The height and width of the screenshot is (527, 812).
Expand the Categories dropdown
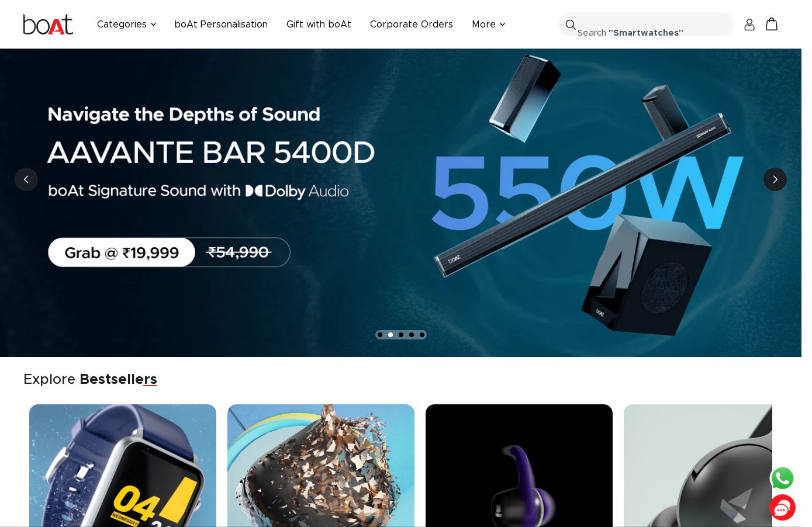[x=127, y=24]
